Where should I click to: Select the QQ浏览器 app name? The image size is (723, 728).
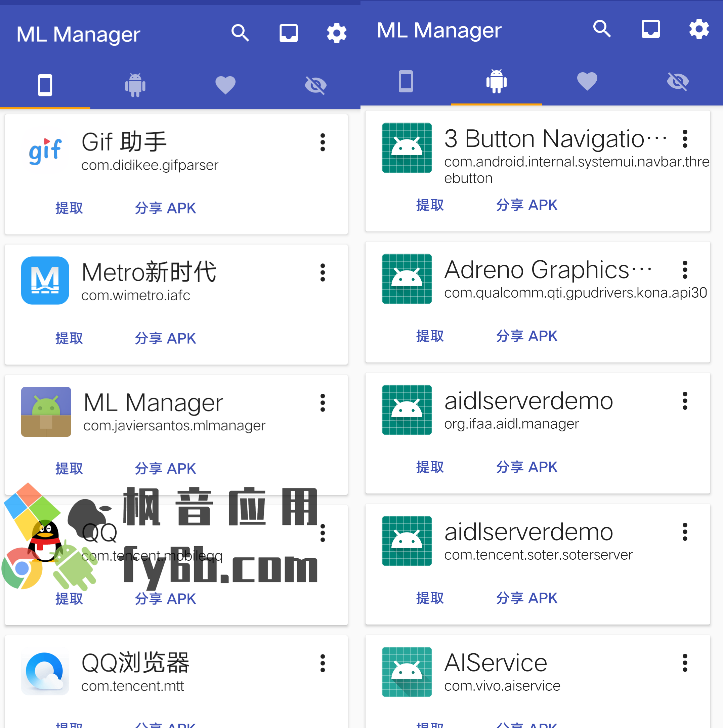point(135,662)
